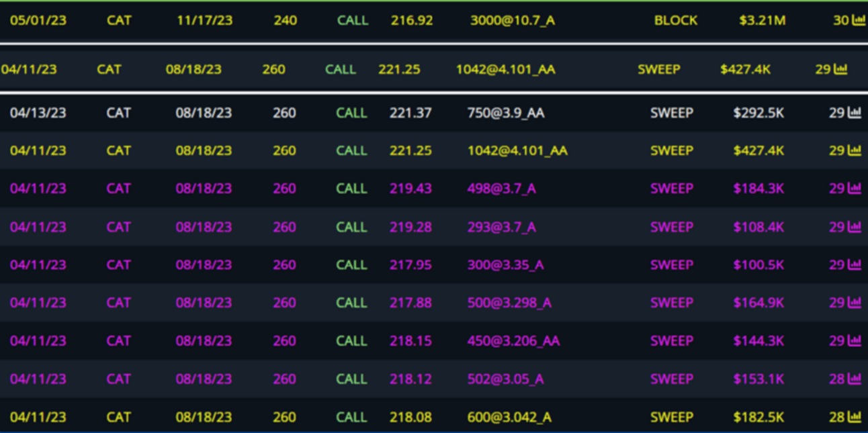Viewport: 868px width, 433px height.
Task: Open the chart icon in the $108.4K sweep row
Action: pyautogui.click(x=855, y=227)
